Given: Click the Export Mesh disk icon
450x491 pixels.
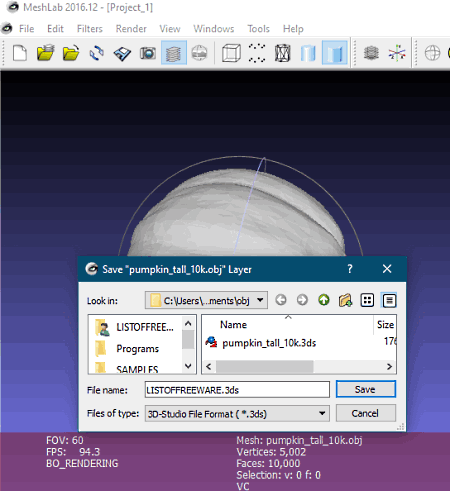Looking at the screenshot, I should (x=122, y=53).
